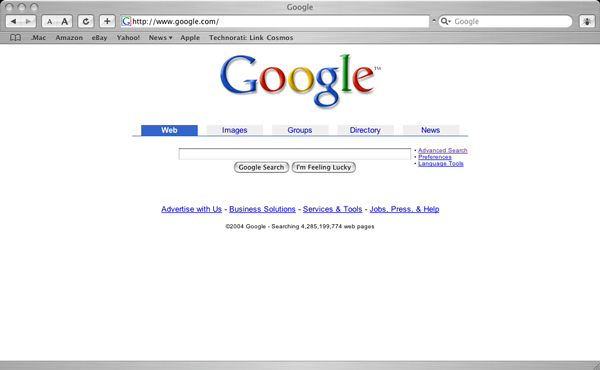Image resolution: width=600 pixels, height=370 pixels.
Task: Open the Language Tools link
Action: pos(441,163)
